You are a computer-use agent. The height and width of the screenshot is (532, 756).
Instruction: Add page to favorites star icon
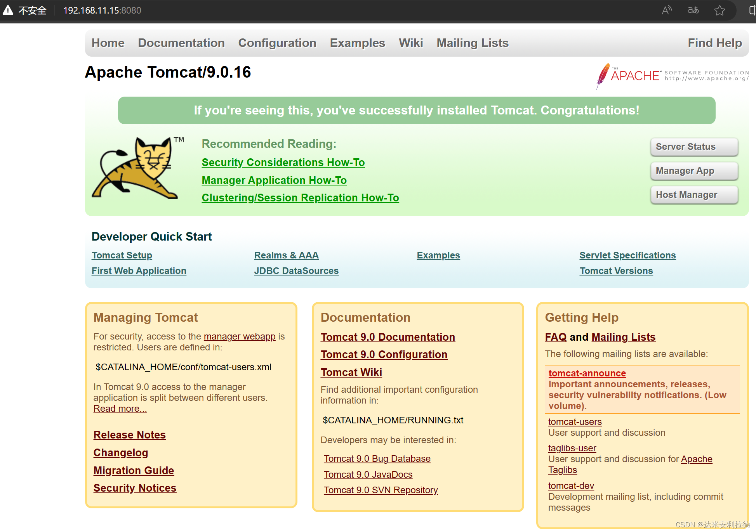720,10
